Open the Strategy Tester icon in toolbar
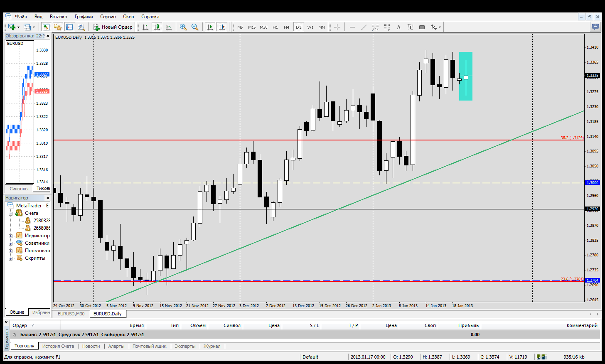Viewport: 605px width, 364px height. coord(81,27)
